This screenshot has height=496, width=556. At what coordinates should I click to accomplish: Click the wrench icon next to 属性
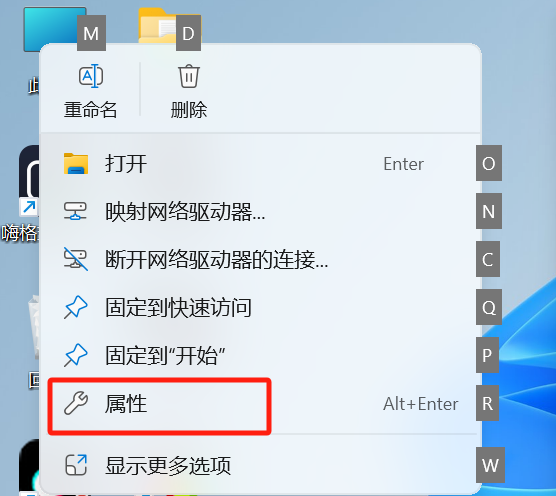[x=76, y=403]
